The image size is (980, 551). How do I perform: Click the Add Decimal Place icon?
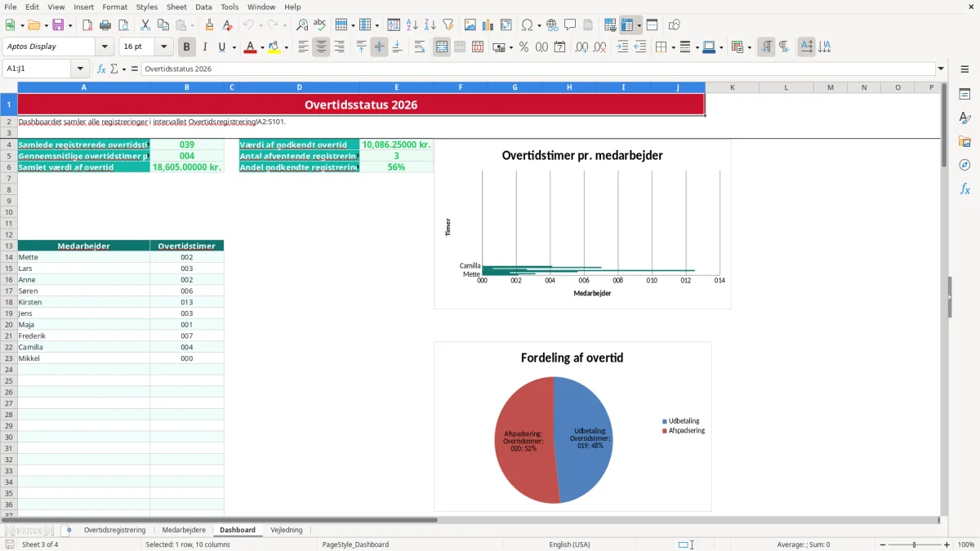click(581, 47)
